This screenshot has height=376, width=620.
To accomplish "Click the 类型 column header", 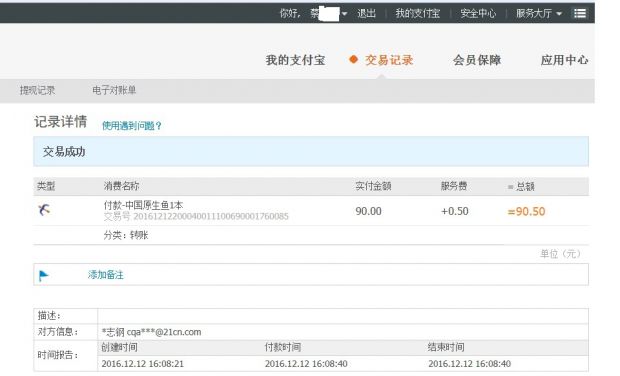I will pos(46,186).
